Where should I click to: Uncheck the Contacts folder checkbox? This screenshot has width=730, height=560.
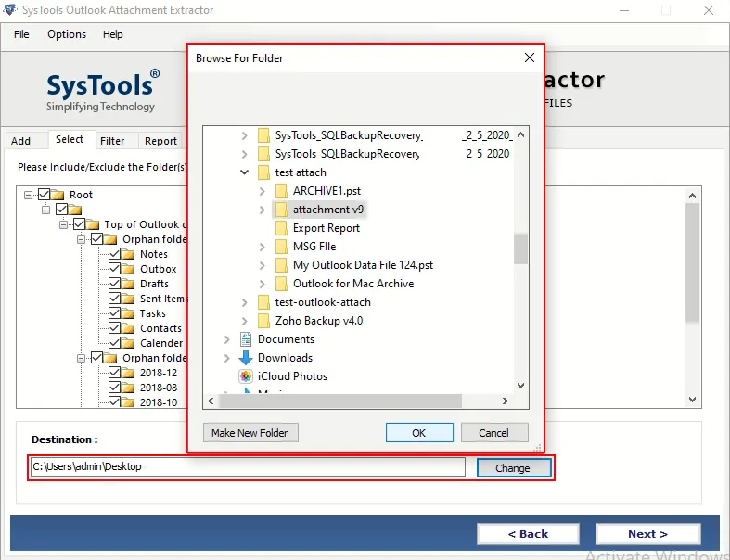click(114, 328)
